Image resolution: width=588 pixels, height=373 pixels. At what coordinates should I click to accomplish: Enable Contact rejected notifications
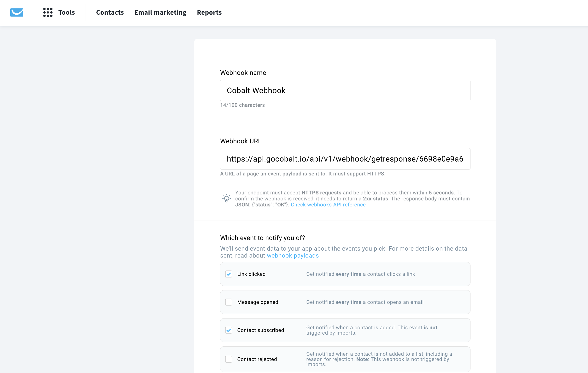coord(229,359)
